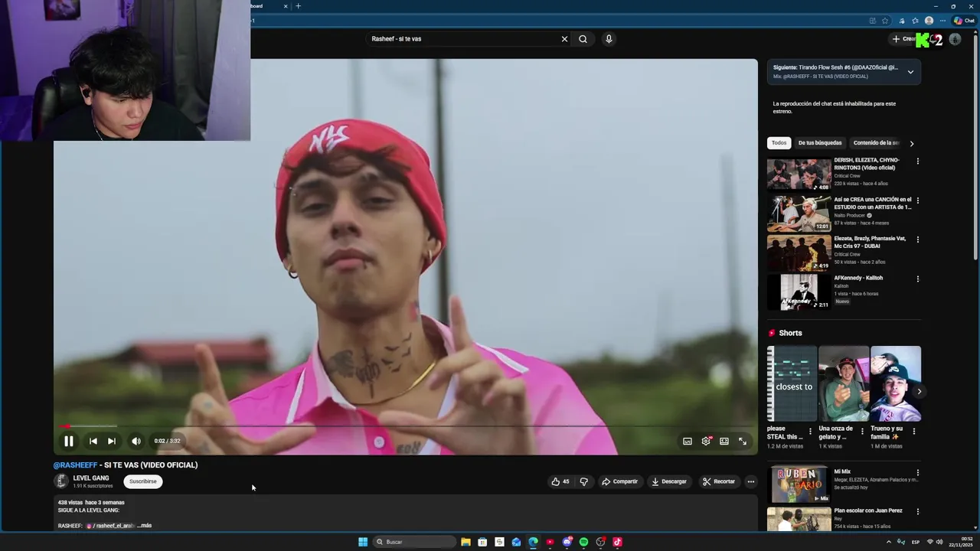Viewport: 980px width, 551px height.
Task: Open DERISH, ELEZETA, CHYNO video thumbnail
Action: click(x=799, y=174)
